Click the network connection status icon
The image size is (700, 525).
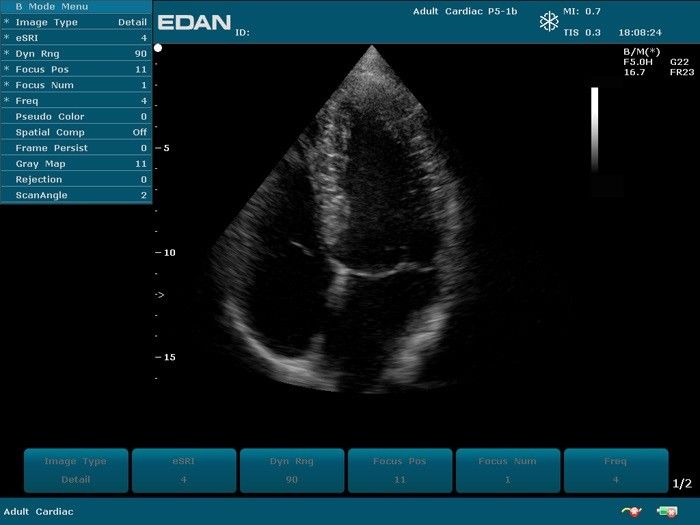pos(630,511)
